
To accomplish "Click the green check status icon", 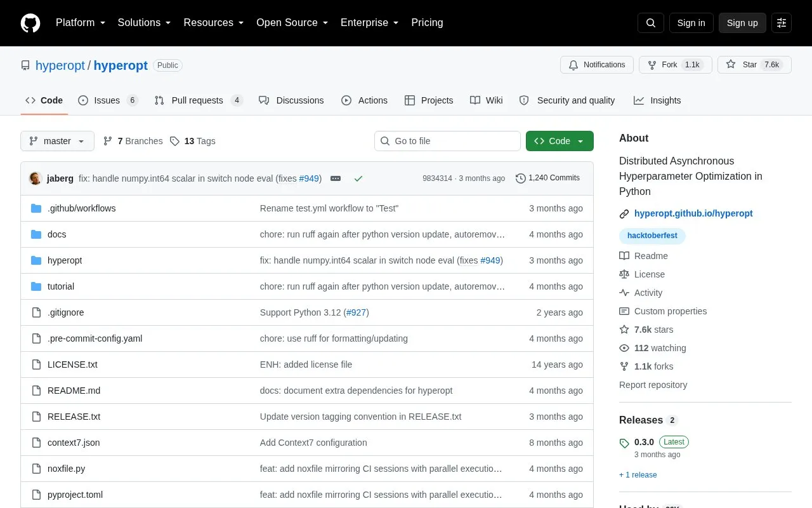I will pyautogui.click(x=358, y=178).
